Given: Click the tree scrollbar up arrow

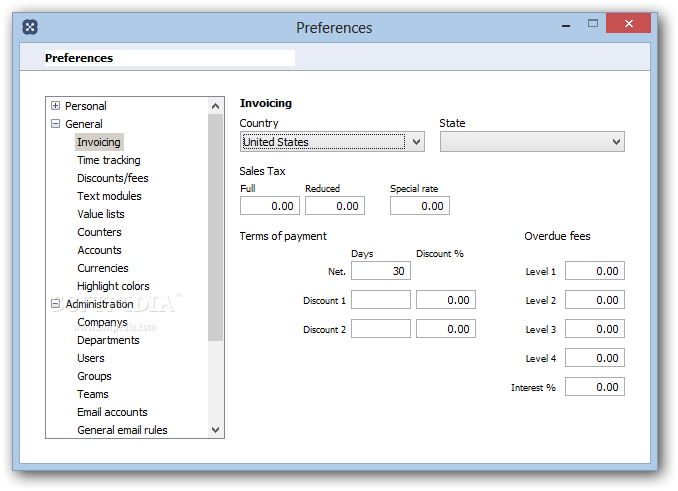Looking at the screenshot, I should tap(215, 106).
